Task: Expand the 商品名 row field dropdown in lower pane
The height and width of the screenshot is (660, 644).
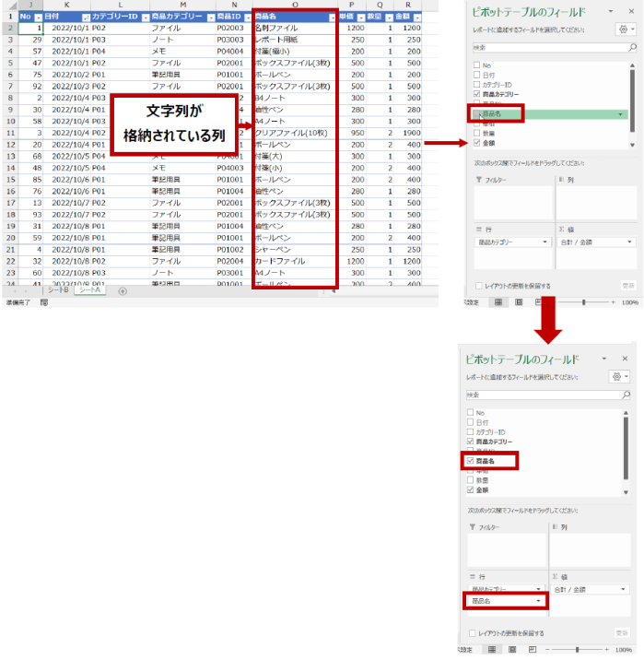Action: coord(537,601)
